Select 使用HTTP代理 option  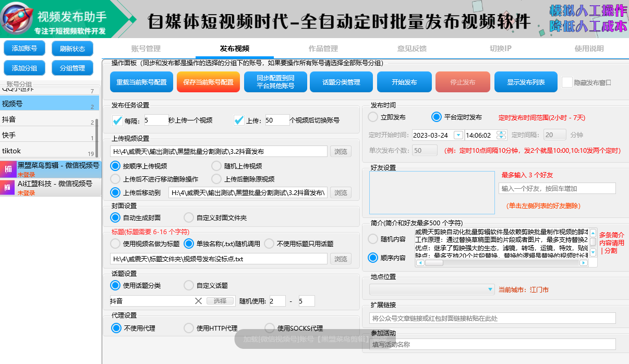pos(189,328)
